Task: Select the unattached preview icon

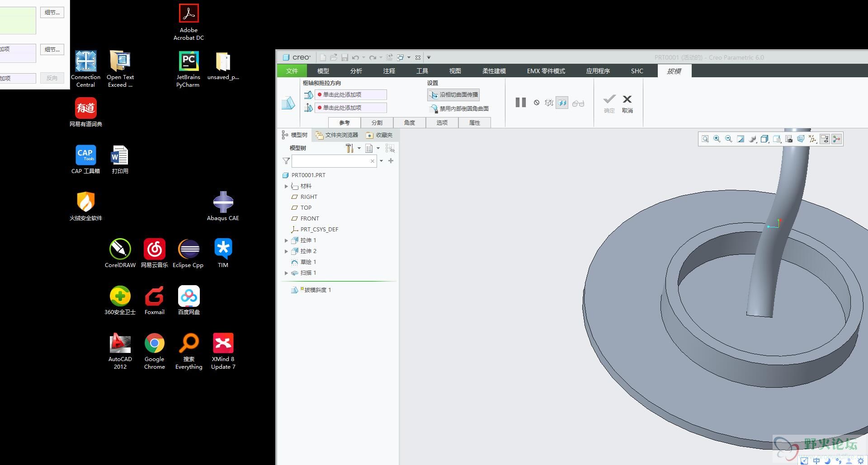Action: [549, 103]
